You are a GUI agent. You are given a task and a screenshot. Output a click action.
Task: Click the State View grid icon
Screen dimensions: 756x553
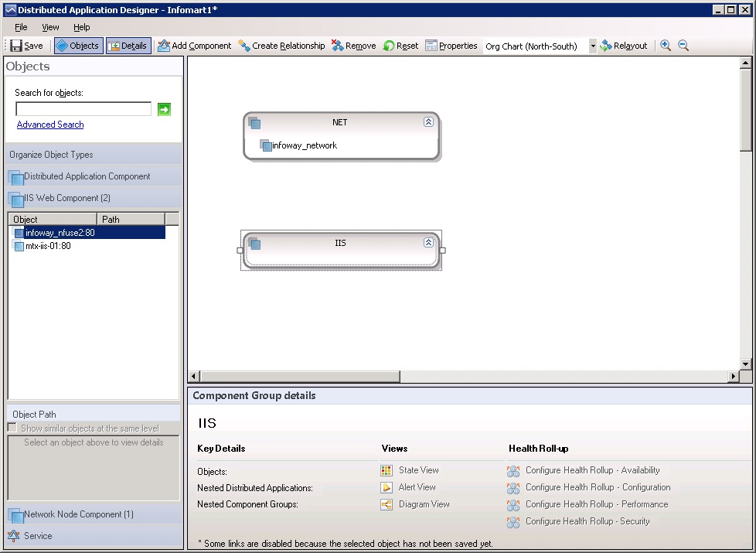pos(387,470)
